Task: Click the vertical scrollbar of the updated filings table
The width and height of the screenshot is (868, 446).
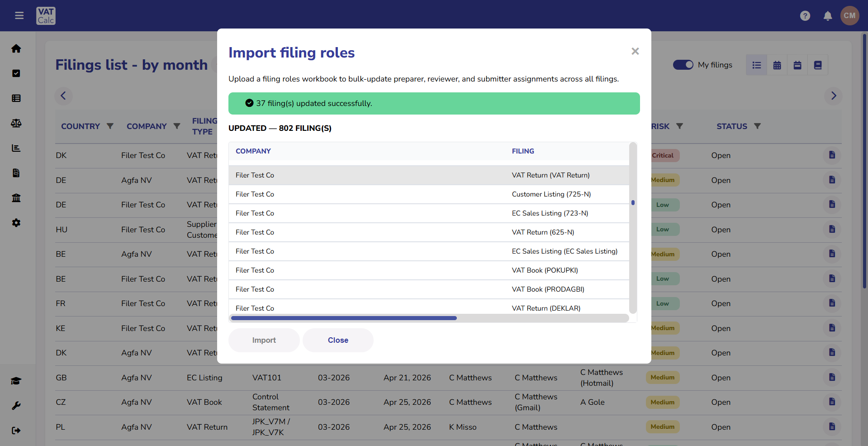Action: (x=633, y=203)
